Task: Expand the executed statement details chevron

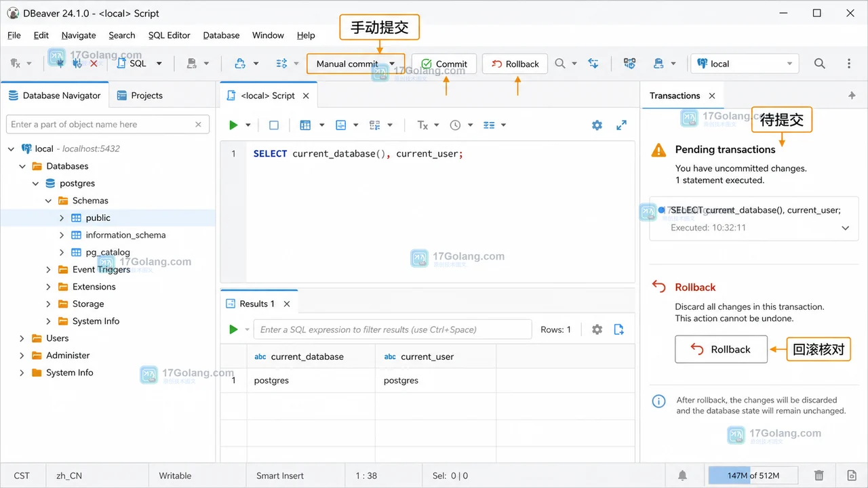Action: point(846,228)
